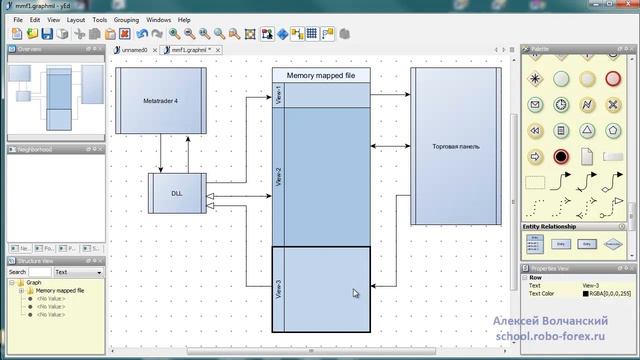Open the Layout menu

[76, 20]
